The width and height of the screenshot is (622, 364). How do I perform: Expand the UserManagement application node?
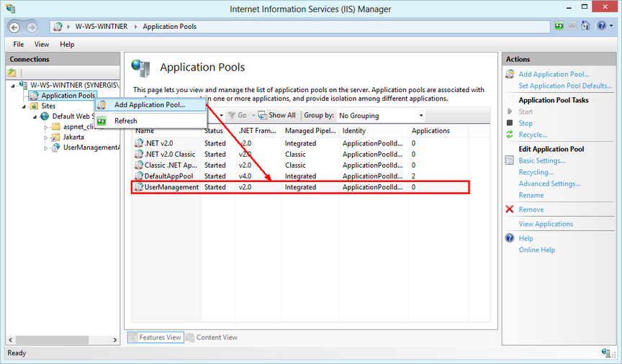coord(45,148)
